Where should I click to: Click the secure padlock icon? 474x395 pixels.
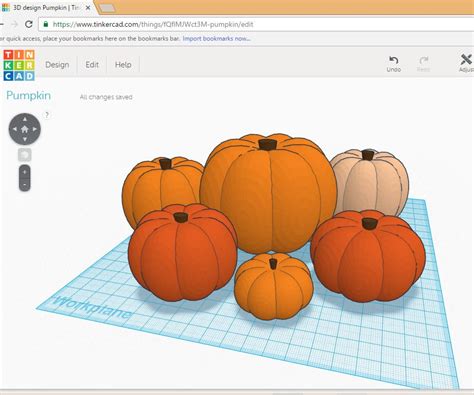tap(46, 24)
